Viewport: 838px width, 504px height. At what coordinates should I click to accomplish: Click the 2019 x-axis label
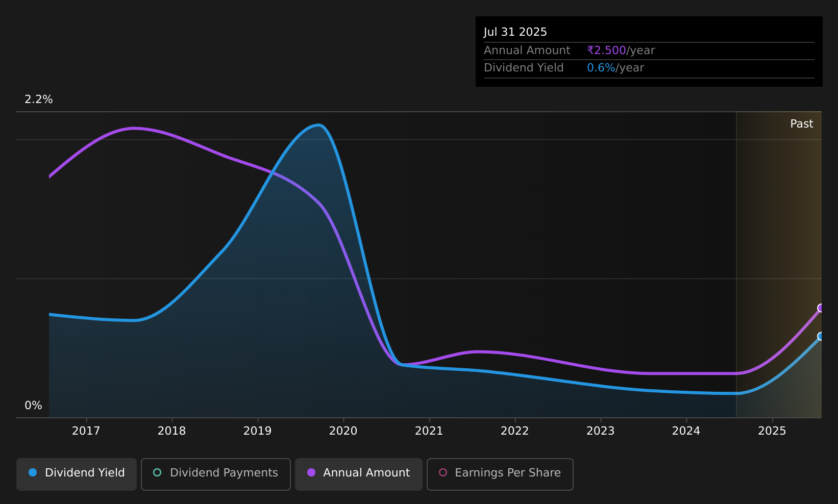(x=258, y=431)
